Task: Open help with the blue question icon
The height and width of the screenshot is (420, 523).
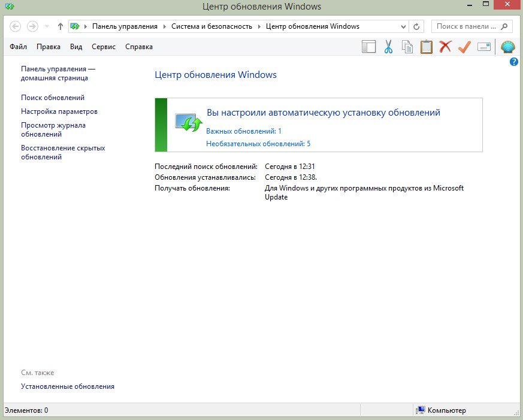Action: point(513,62)
